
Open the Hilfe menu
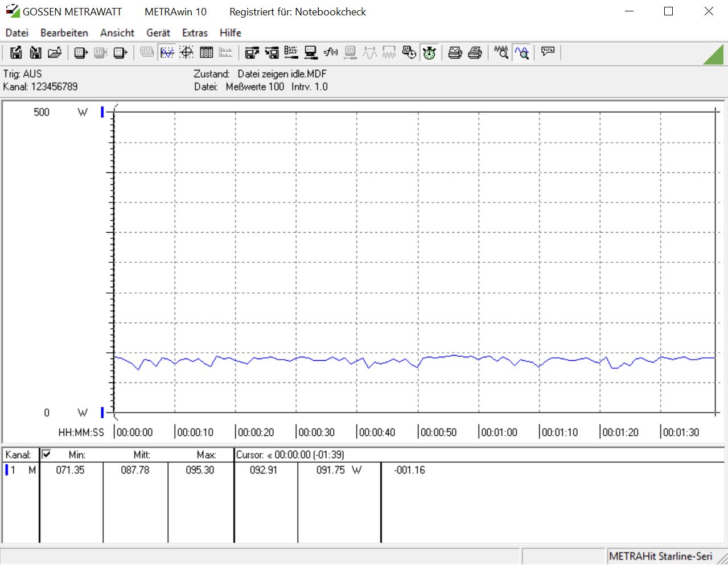tap(231, 33)
